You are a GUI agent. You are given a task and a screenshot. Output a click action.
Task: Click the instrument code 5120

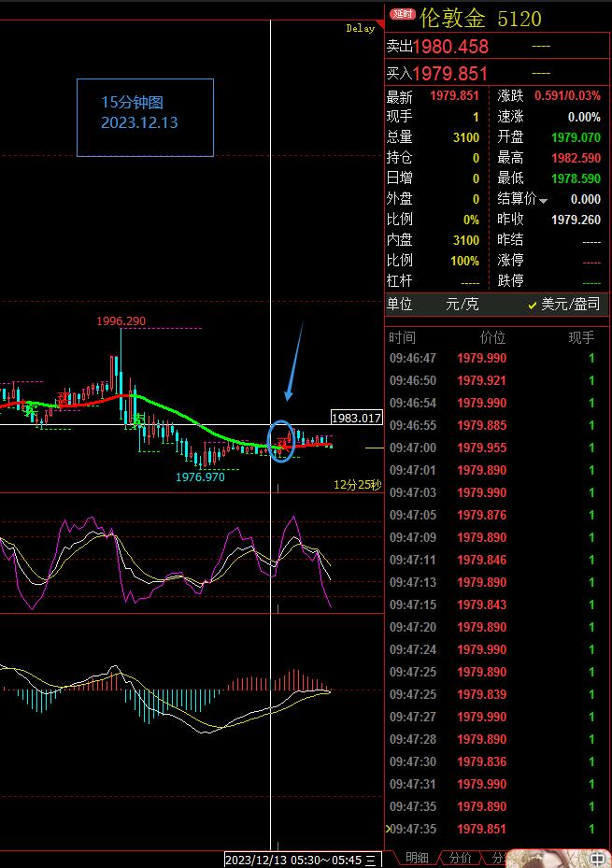[x=519, y=19]
